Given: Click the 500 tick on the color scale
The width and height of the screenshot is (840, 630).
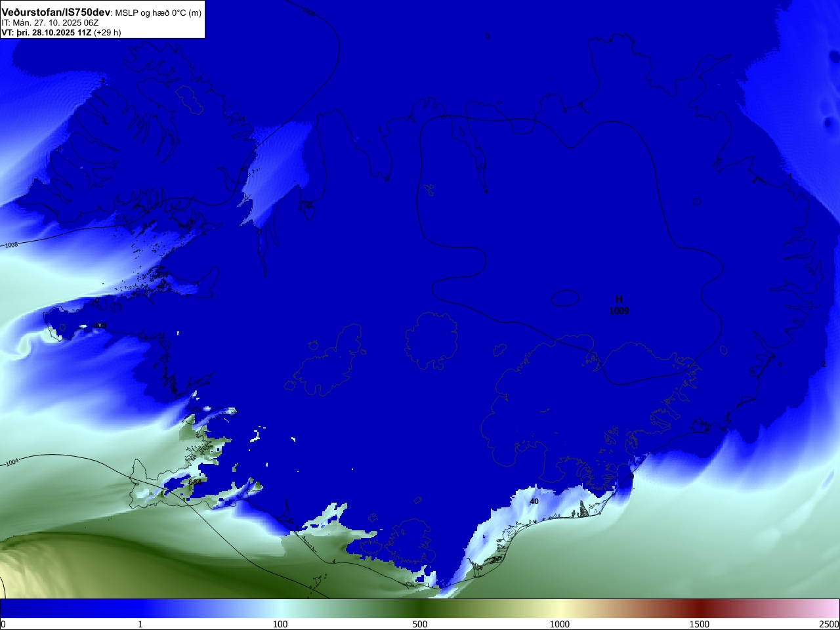Looking at the screenshot, I should (420, 624).
